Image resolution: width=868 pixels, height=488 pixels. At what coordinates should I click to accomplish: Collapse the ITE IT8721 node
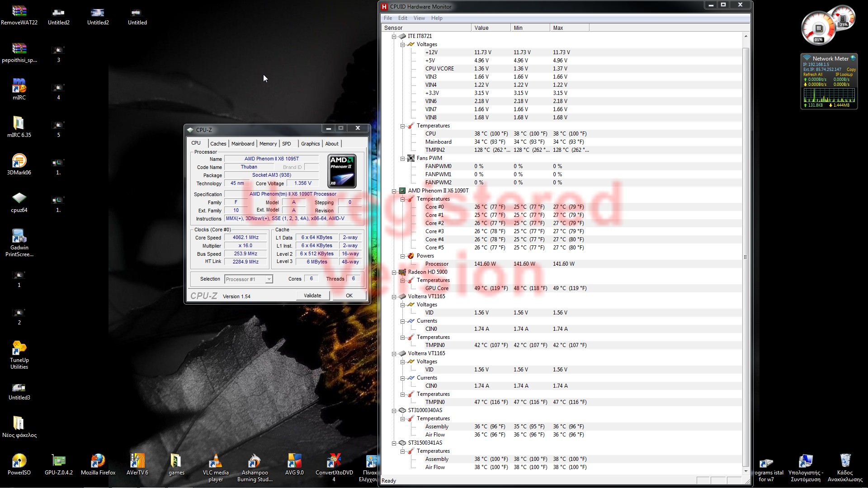point(394,36)
